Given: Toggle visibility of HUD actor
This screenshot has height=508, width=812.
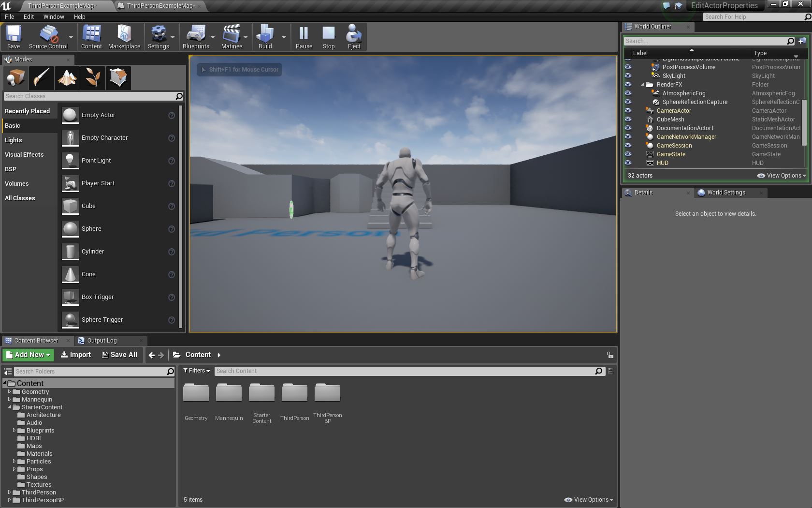Looking at the screenshot, I should click(x=628, y=163).
